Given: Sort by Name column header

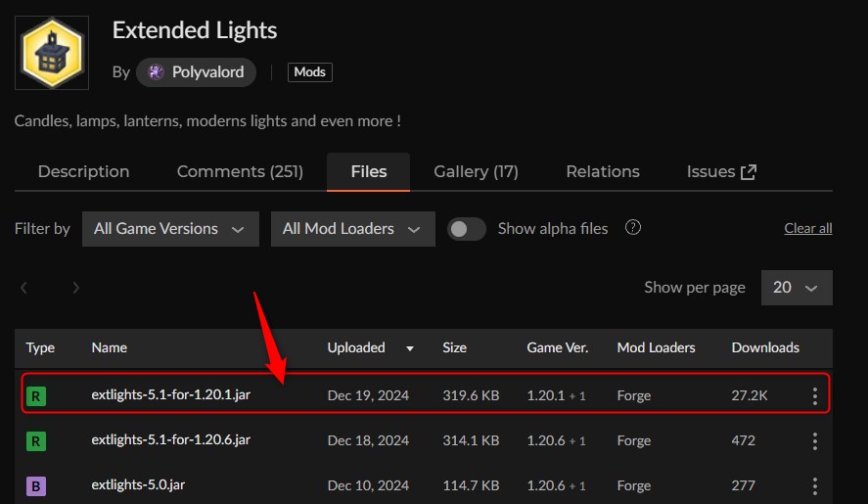Looking at the screenshot, I should click(109, 347).
